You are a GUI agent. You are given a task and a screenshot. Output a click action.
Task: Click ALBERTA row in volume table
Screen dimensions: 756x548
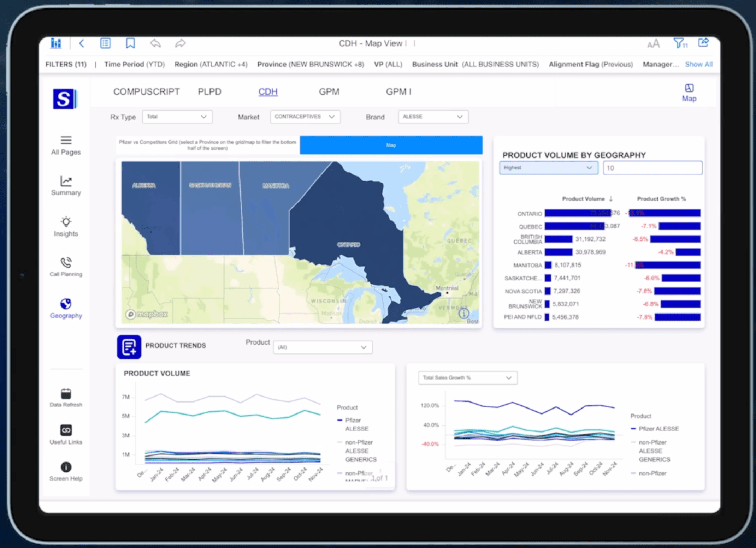click(602, 252)
